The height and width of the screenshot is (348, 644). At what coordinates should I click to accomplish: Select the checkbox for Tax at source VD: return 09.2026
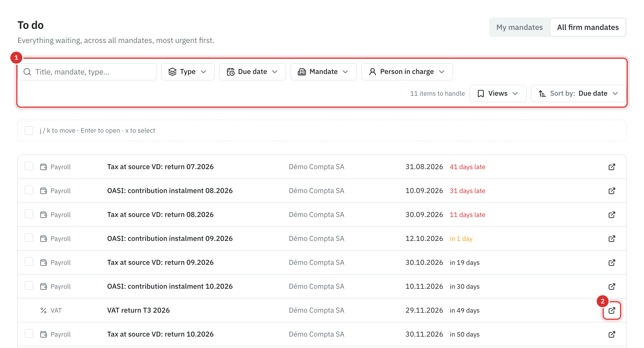click(29, 262)
